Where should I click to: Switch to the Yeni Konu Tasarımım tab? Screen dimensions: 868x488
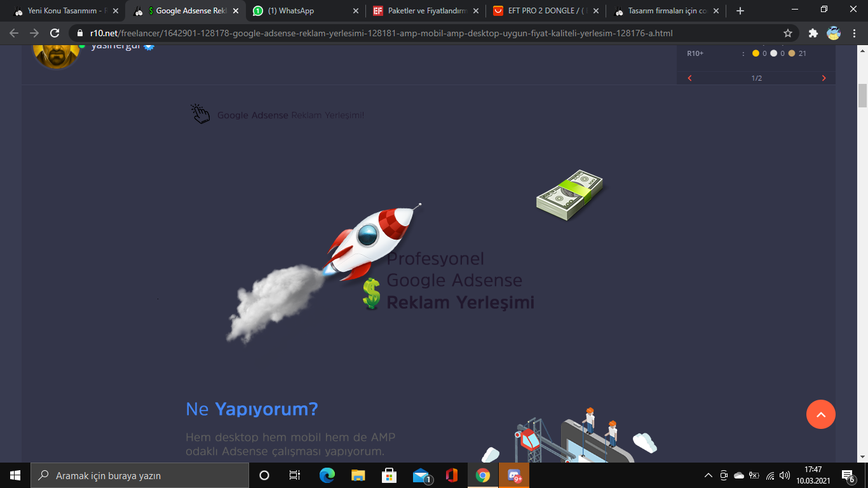[65, 11]
